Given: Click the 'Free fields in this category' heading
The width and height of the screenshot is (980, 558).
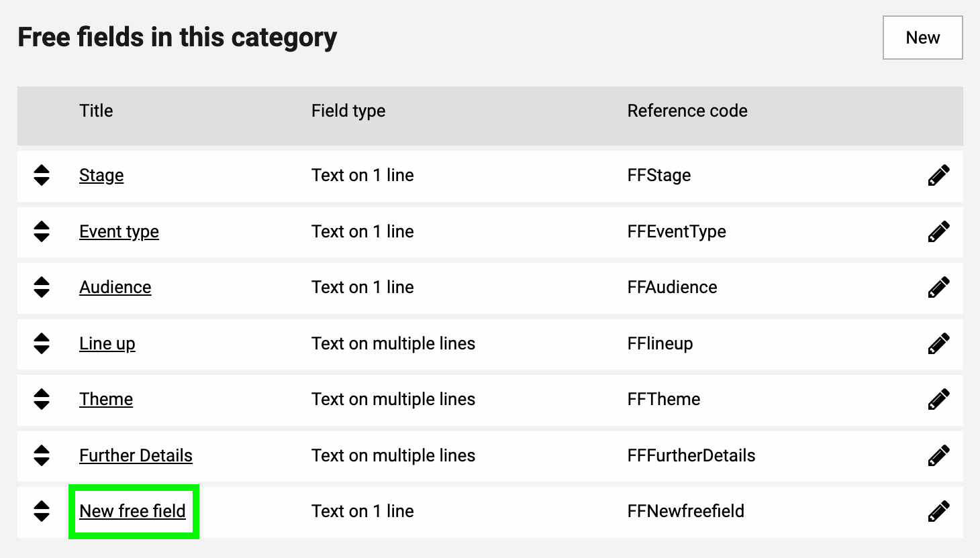Looking at the screenshot, I should point(177,38).
